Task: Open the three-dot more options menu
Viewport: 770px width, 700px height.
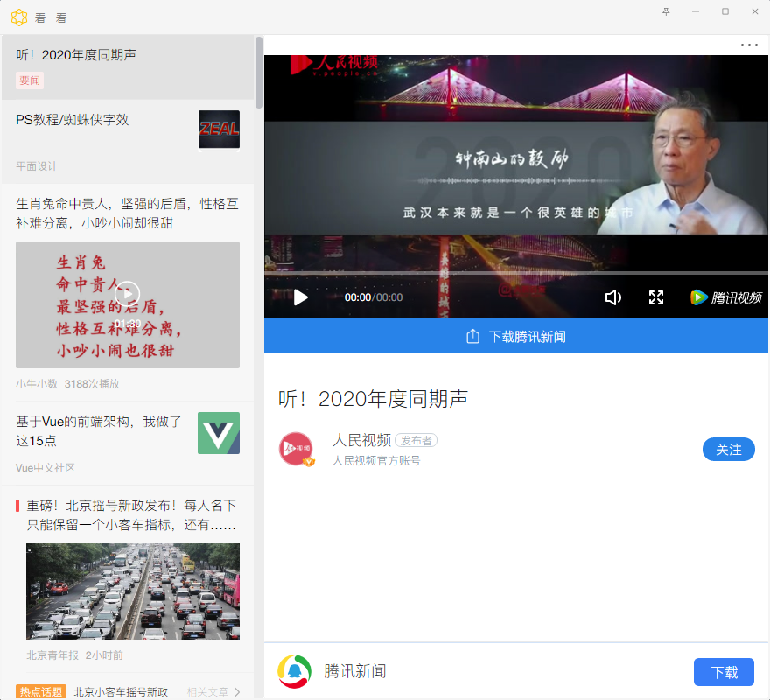Action: pyautogui.click(x=749, y=45)
